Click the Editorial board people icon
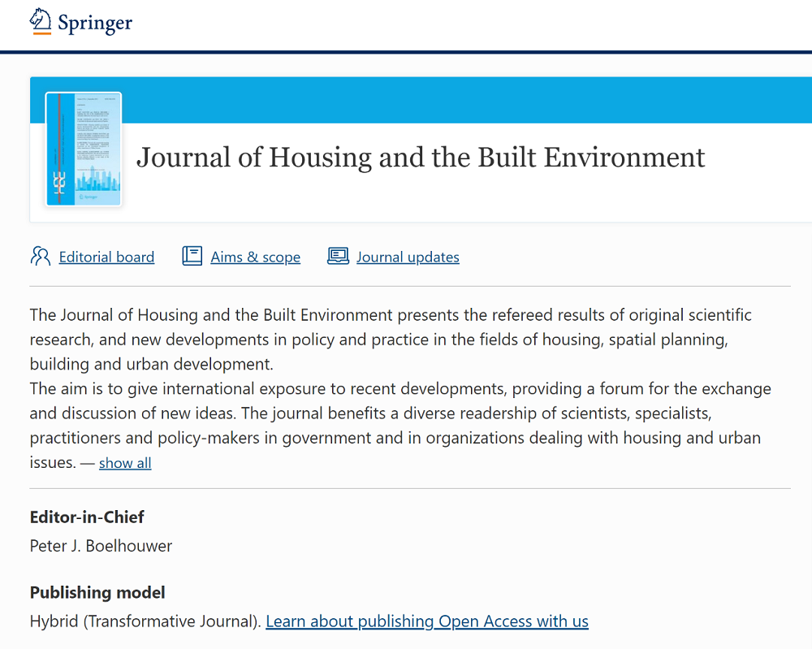 tap(40, 257)
